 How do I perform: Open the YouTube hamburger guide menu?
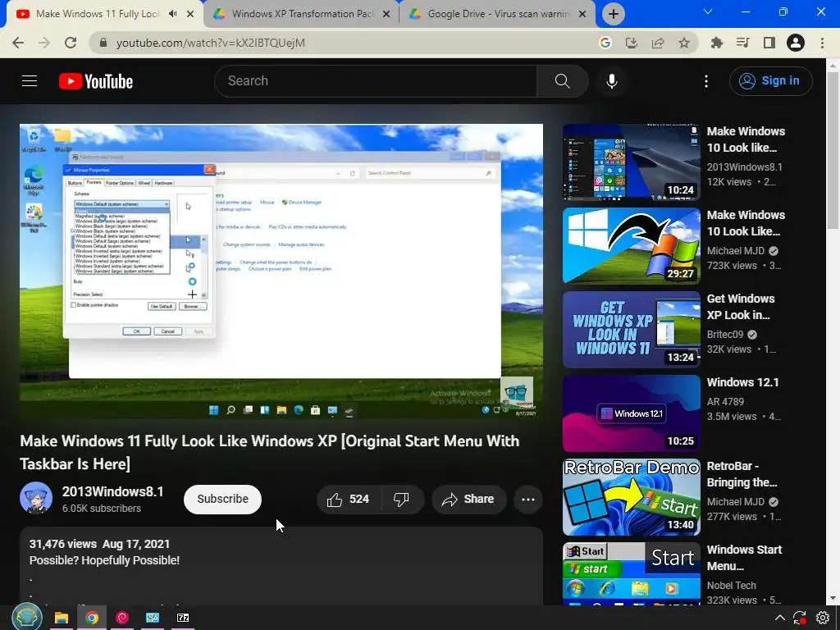30,81
